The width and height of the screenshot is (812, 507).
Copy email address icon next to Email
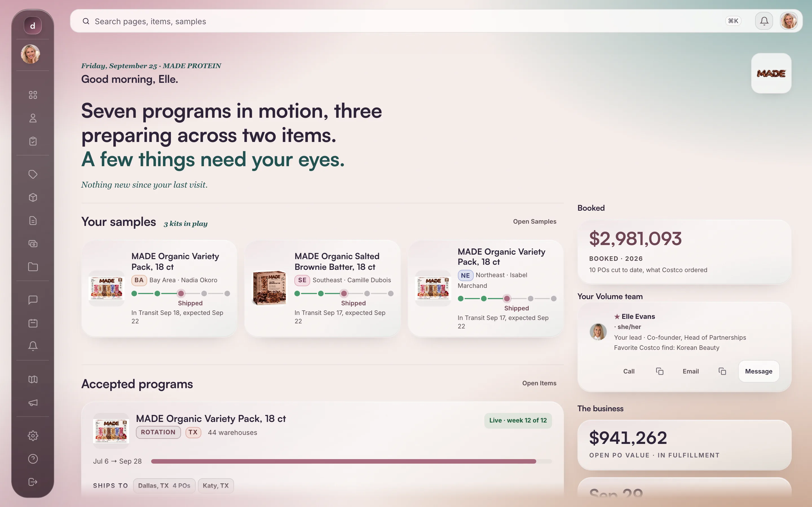[722, 371]
